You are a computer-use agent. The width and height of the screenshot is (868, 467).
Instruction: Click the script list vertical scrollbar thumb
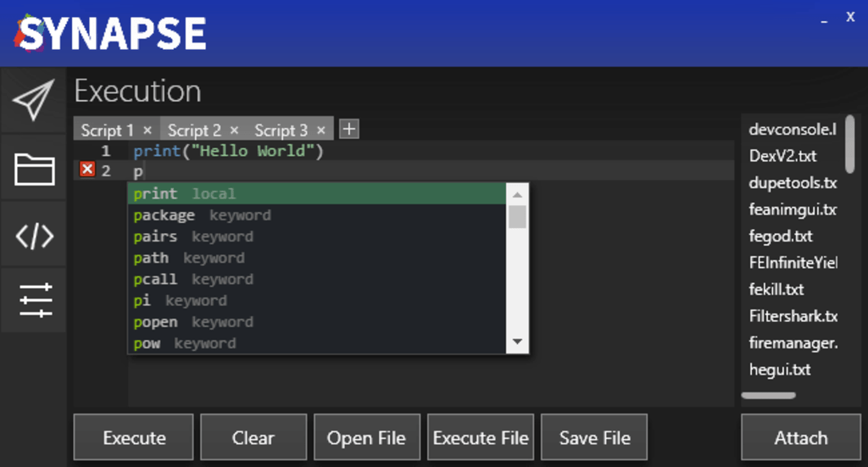point(849,144)
